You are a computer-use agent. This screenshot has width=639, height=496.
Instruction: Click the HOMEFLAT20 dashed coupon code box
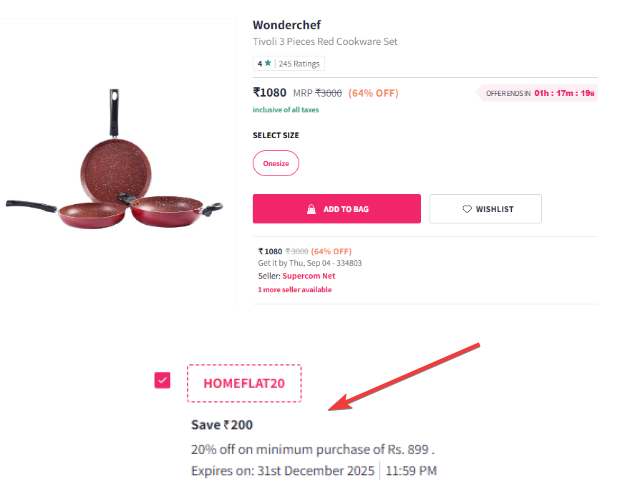[244, 382]
